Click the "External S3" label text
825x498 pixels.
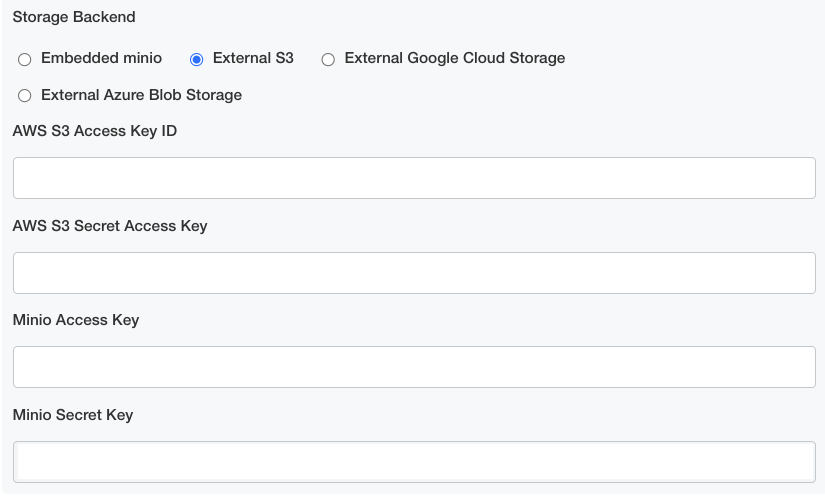(253, 58)
